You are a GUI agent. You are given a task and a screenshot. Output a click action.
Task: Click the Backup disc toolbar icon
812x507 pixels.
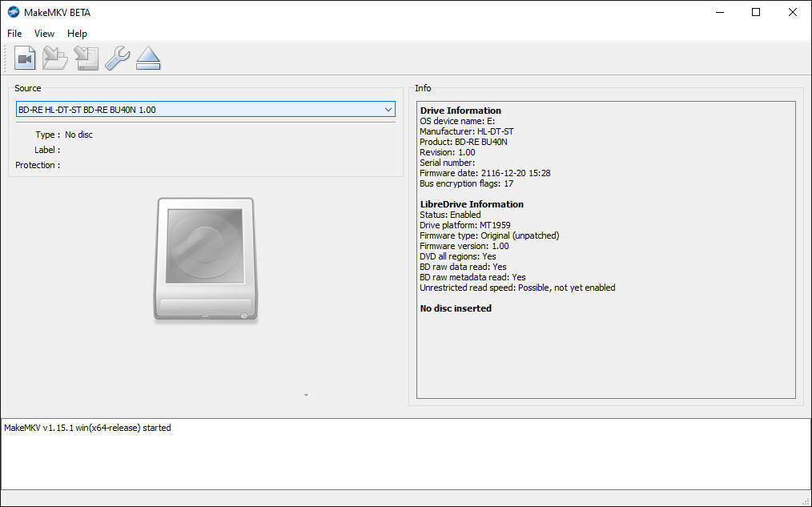[86, 58]
